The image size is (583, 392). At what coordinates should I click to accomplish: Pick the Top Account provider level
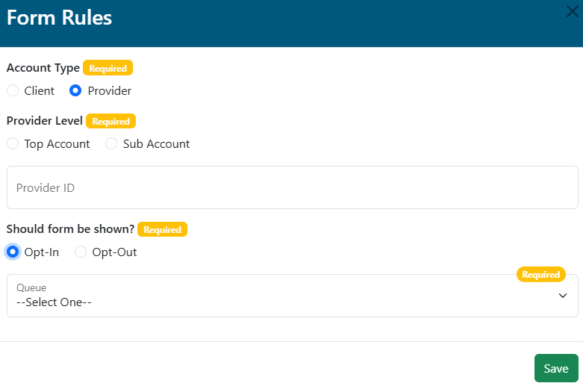point(13,144)
